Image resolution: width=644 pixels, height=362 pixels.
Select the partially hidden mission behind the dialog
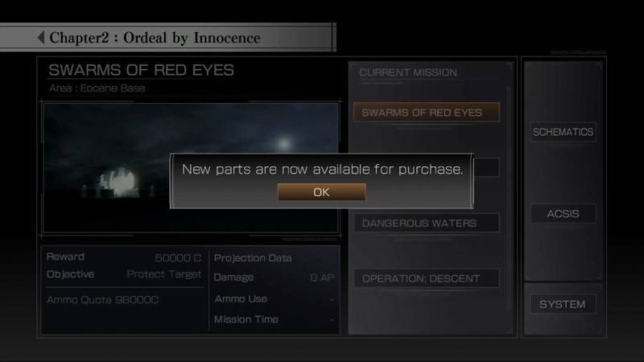coord(487,167)
